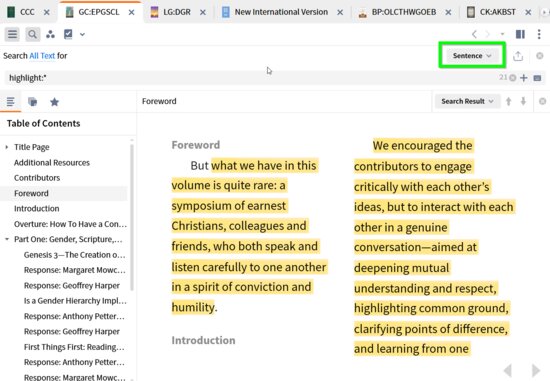This screenshot has width=550, height=381.
Task: Open the panel menu hamburger icon
Action: coord(12,34)
